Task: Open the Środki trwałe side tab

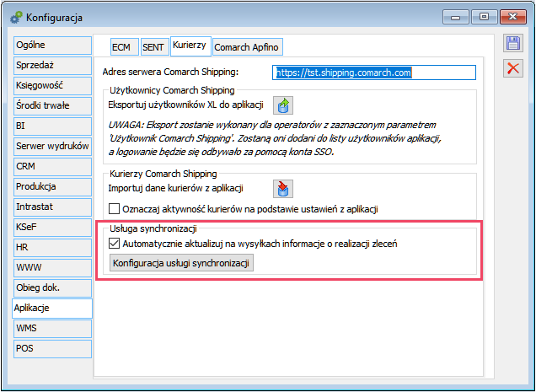Action: tap(52, 105)
